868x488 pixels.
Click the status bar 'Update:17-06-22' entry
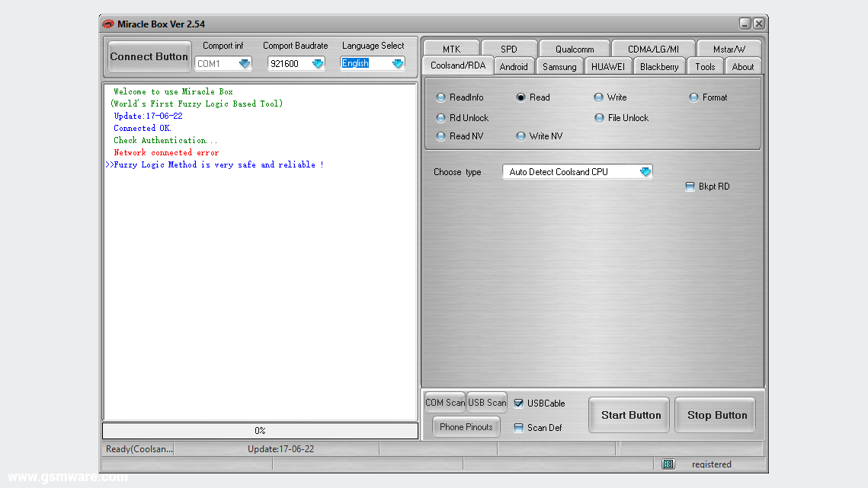pyautogui.click(x=280, y=448)
